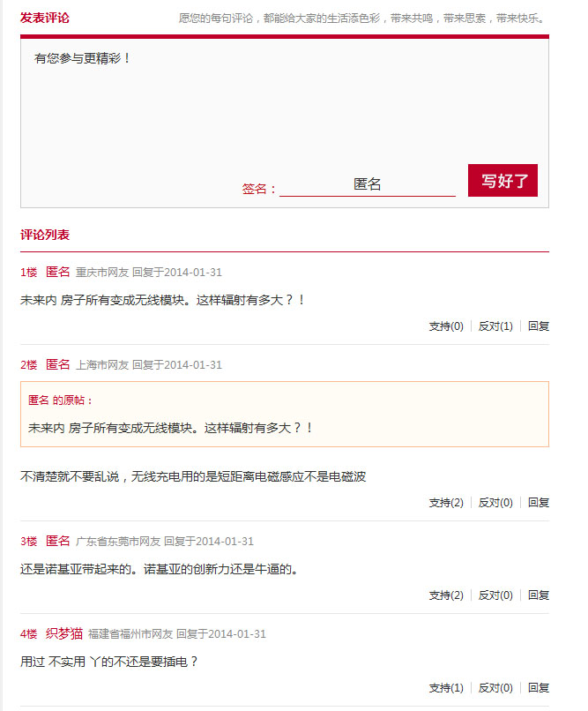Support the 1楼 comment
588x711 pixels.
(446, 326)
